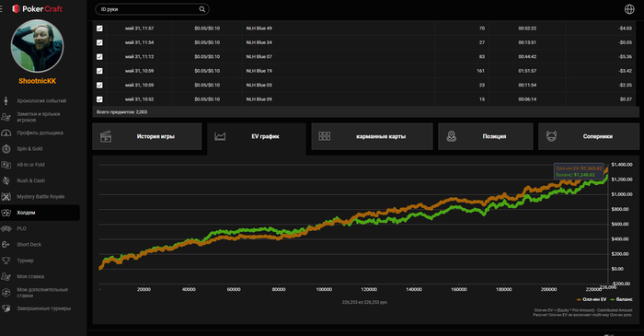Click the Моя ставка icon
Image resolution: width=644 pixels, height=336 pixels.
[x=6, y=276]
